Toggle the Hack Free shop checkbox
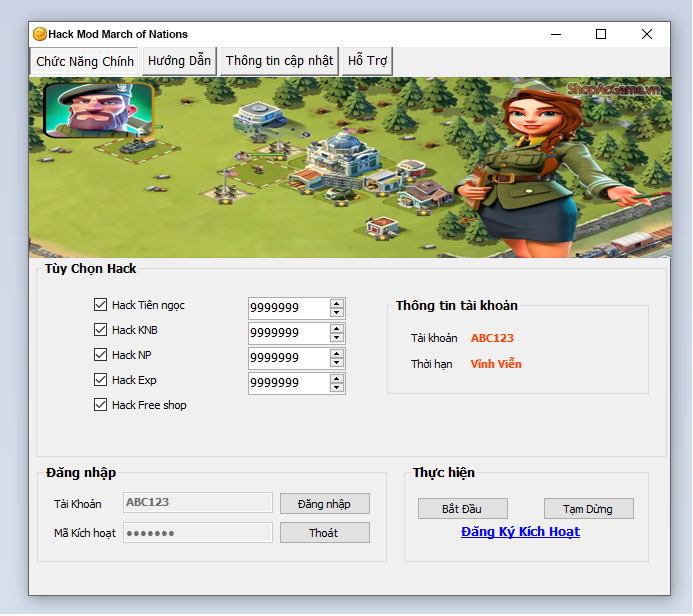This screenshot has height=616, width=693. click(100, 405)
